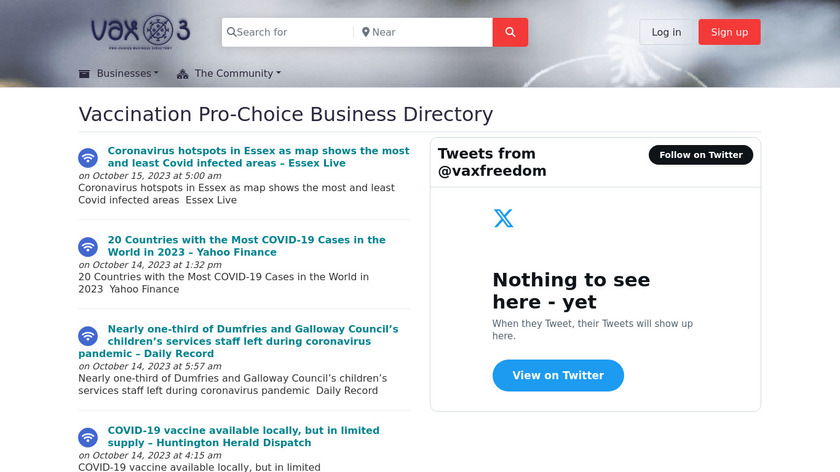Click the Vax 3 site logo

pos(139,31)
